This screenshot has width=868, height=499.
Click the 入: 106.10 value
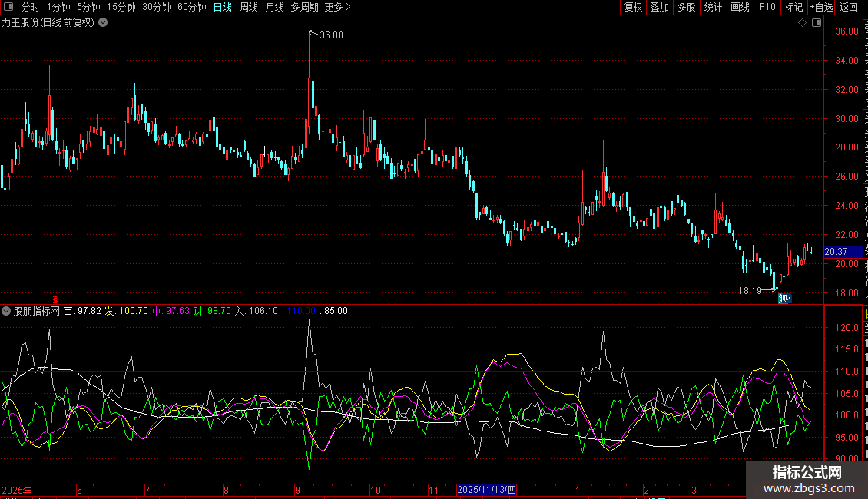[257, 311]
